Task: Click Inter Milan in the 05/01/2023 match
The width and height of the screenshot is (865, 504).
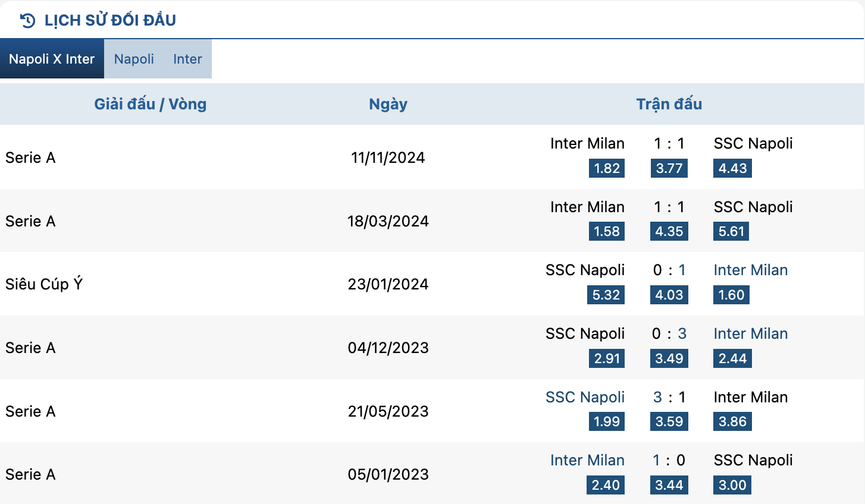Action: 587,460
